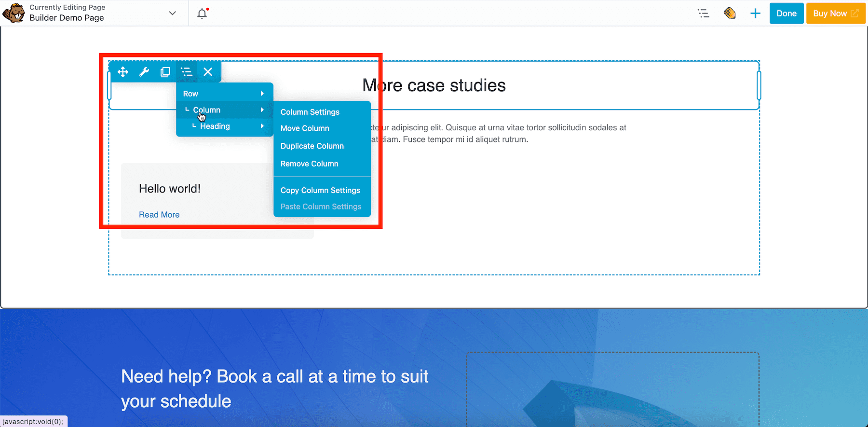Click the right column resize handle
868x427 pixels.
coord(759,85)
